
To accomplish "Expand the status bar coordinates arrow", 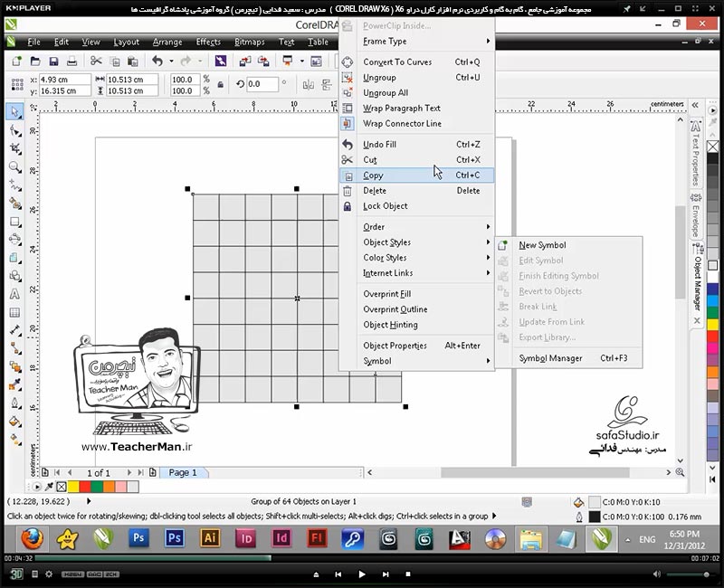I will click(x=89, y=501).
